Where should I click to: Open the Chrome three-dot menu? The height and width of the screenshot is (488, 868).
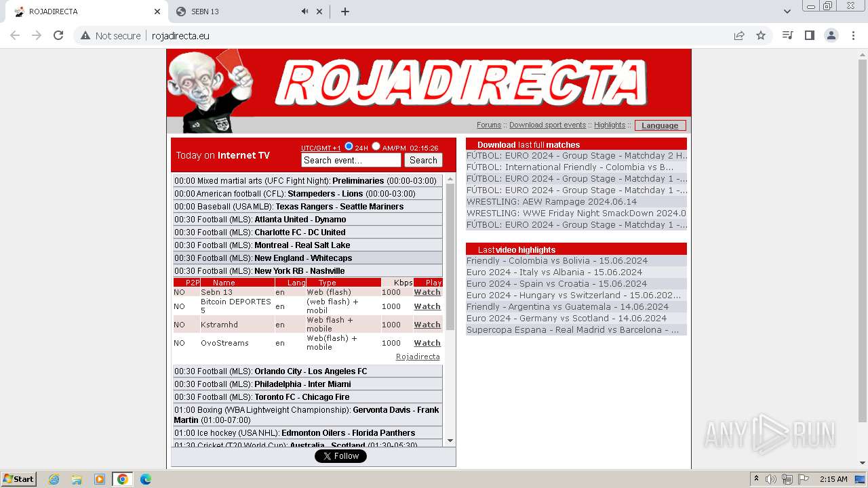pyautogui.click(x=853, y=35)
